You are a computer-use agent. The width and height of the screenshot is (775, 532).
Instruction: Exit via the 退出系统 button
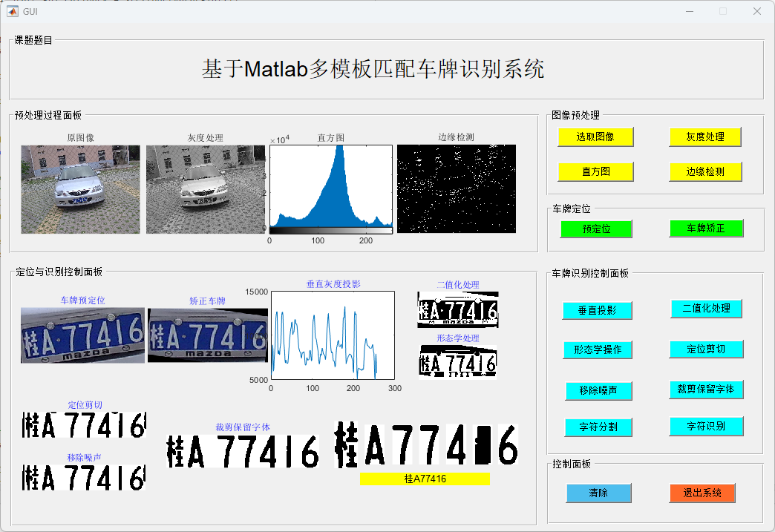click(x=702, y=493)
